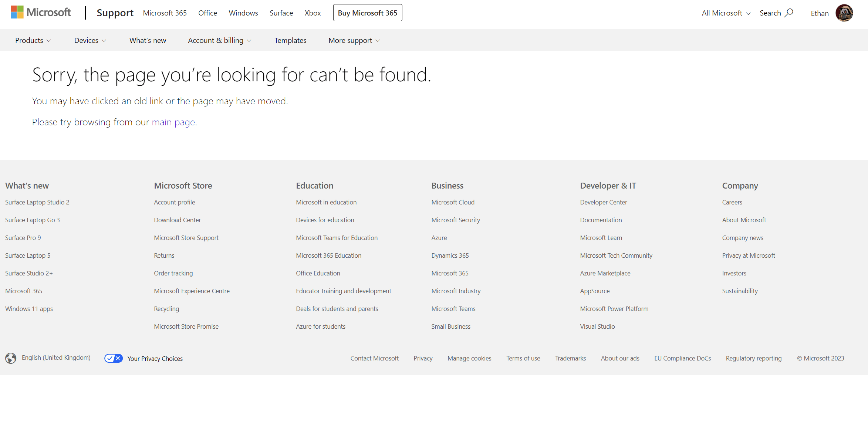Go to Surface in top nav

pos(281,13)
